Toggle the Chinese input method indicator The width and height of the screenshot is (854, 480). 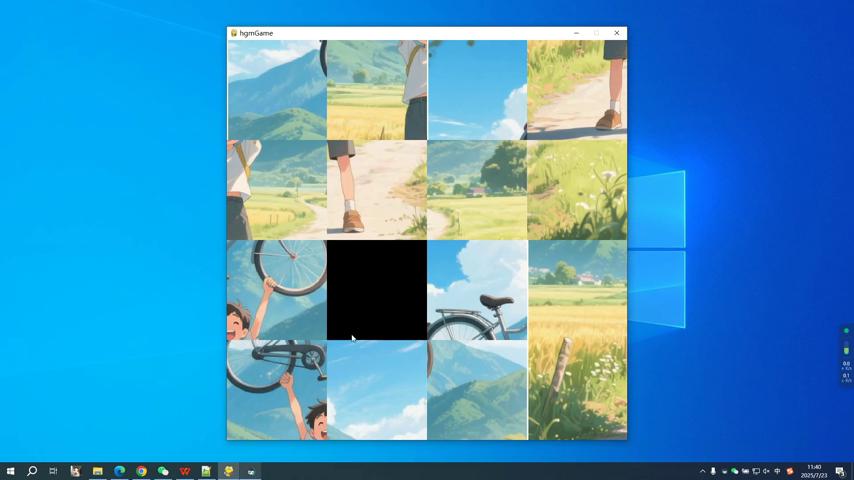click(777, 471)
